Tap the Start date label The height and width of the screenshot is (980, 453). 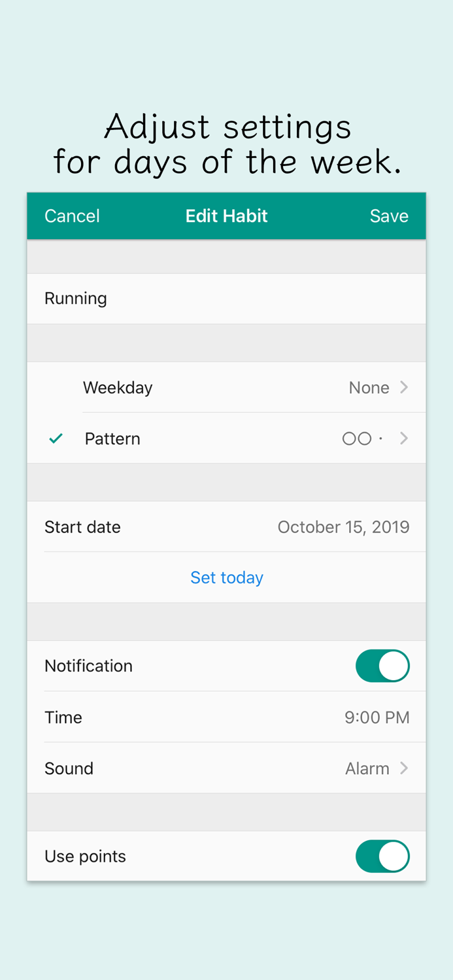coord(82,527)
